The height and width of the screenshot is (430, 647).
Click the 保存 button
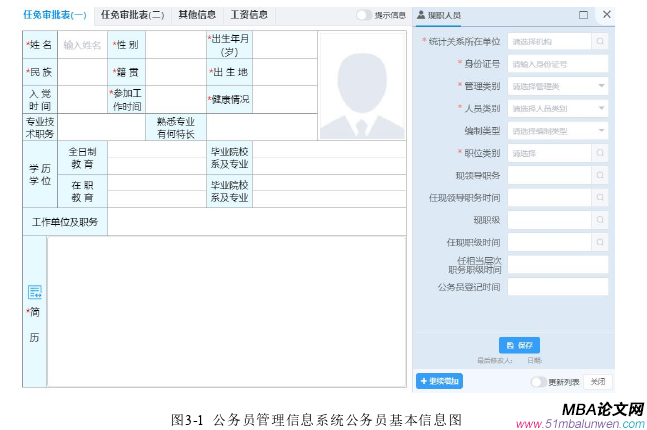(519, 344)
